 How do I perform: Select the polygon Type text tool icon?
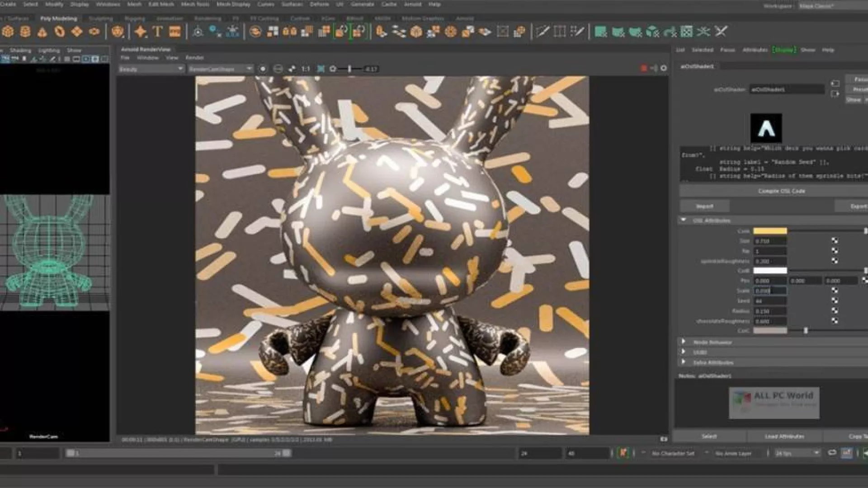point(157,32)
